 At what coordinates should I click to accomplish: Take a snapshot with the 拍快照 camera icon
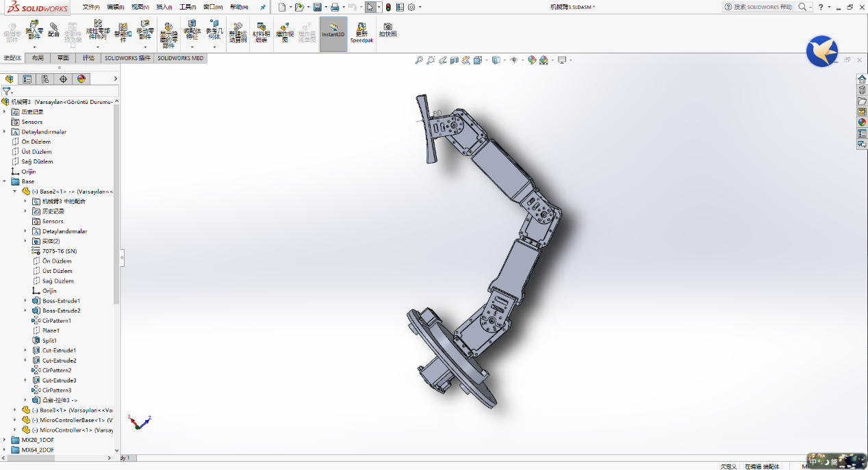point(387,30)
